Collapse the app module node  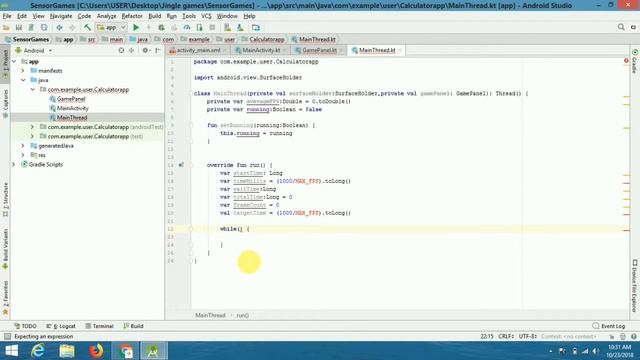(x=14, y=61)
